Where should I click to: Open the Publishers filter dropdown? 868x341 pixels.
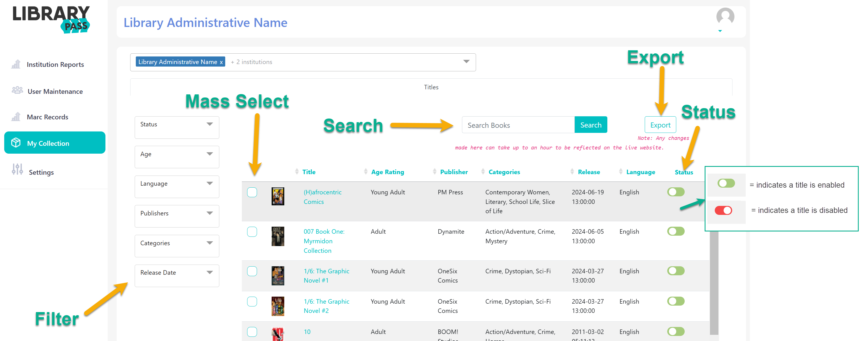point(177,216)
